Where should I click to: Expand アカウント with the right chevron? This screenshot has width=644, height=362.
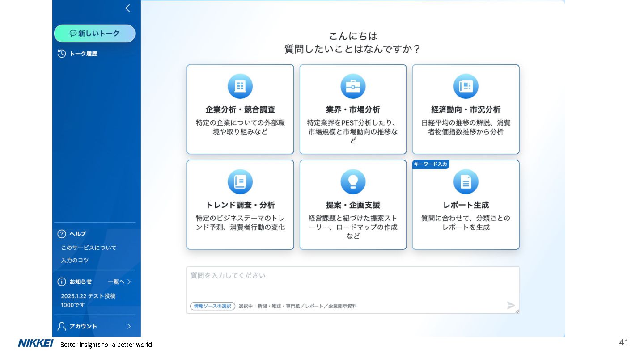129,326
